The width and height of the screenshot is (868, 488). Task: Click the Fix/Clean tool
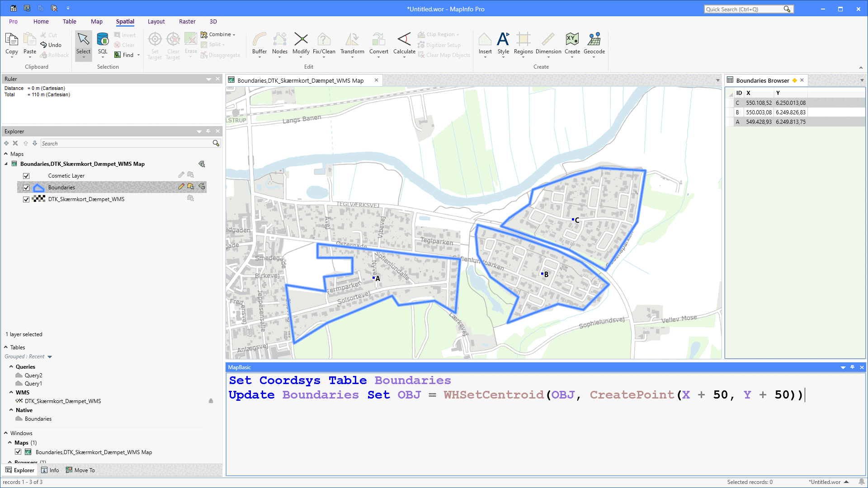pos(324,45)
